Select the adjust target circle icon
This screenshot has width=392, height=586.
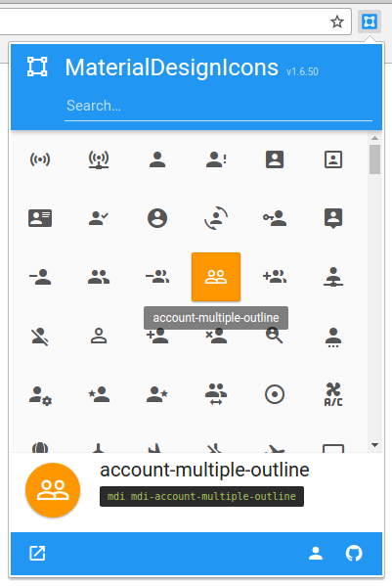point(275,394)
